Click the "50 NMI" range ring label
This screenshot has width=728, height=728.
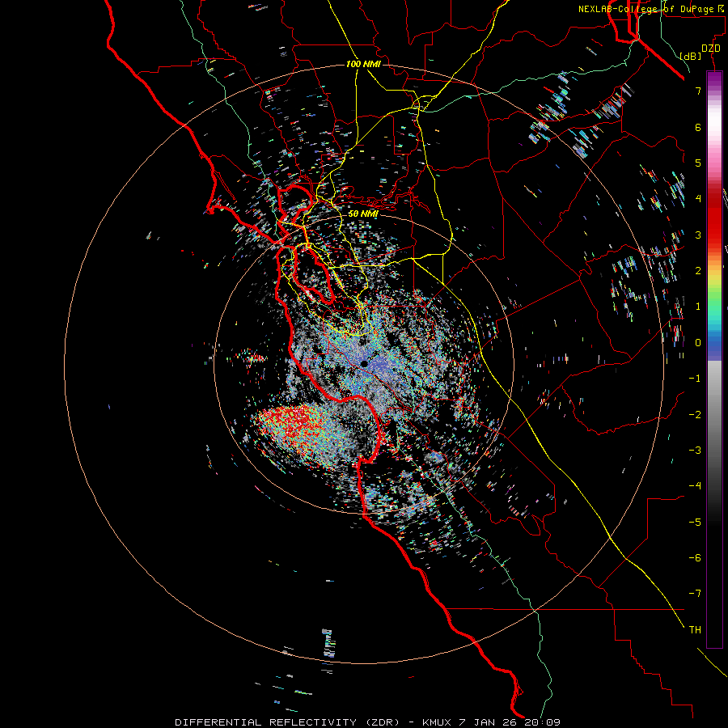(363, 214)
